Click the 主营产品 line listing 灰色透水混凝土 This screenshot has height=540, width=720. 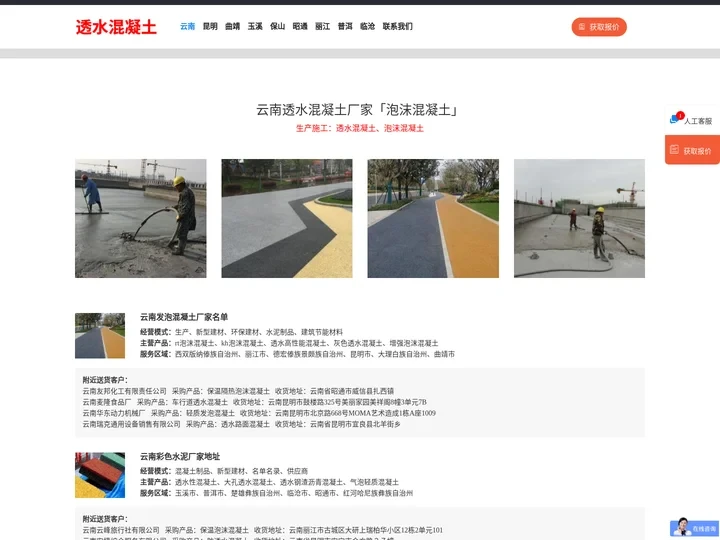coord(289,343)
